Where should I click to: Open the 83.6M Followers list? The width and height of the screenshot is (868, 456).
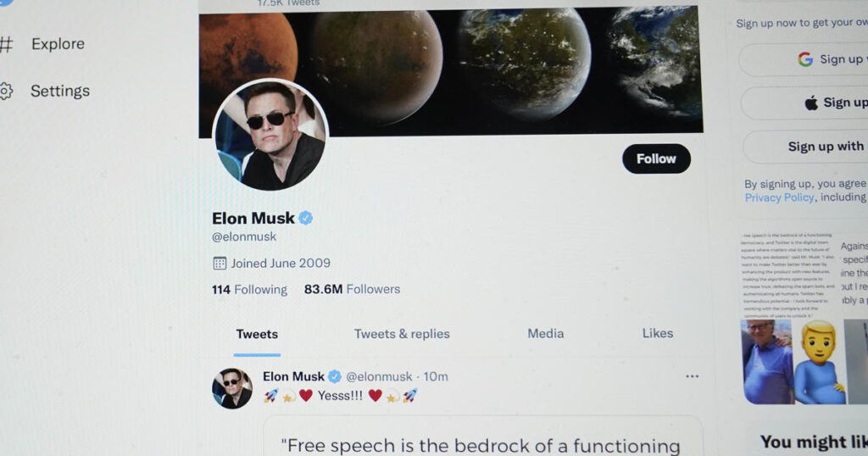point(352,289)
